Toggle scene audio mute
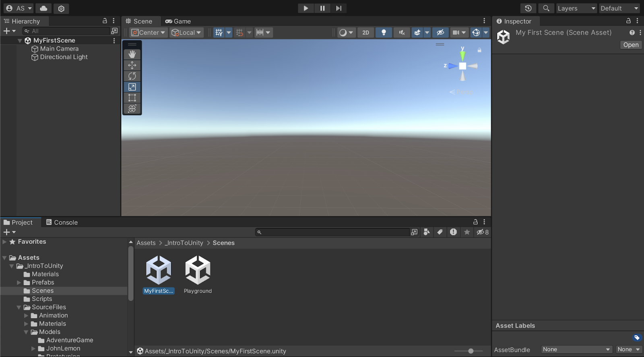Image resolution: width=644 pixels, height=357 pixels. 402,33
